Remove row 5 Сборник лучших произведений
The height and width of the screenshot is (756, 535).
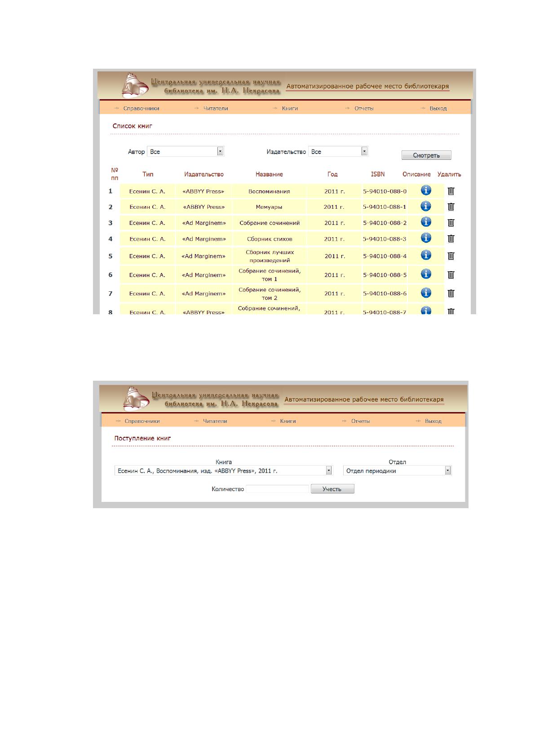[x=451, y=256]
